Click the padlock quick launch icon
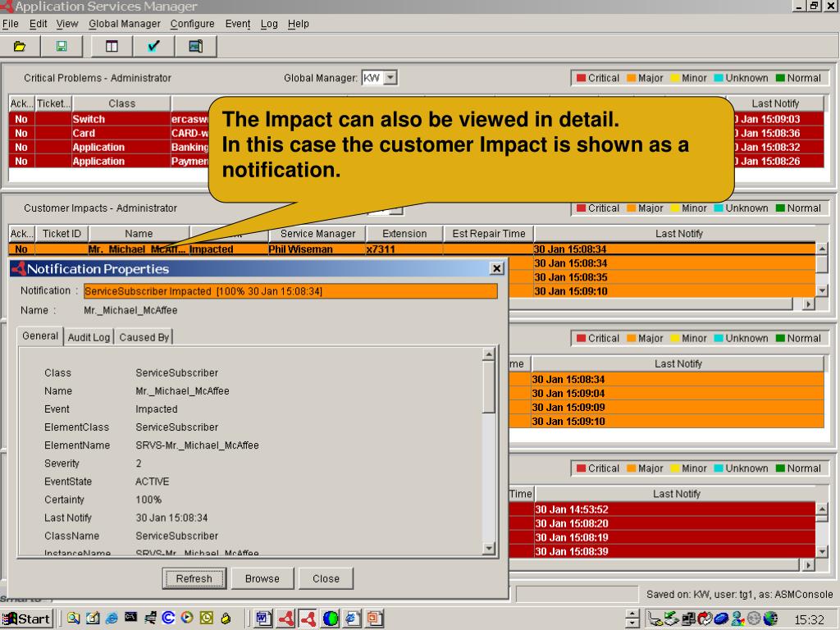840x630 pixels. [x=226, y=619]
